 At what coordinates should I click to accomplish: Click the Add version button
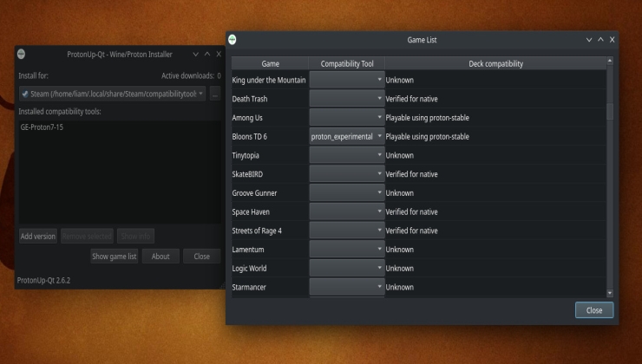(38, 236)
